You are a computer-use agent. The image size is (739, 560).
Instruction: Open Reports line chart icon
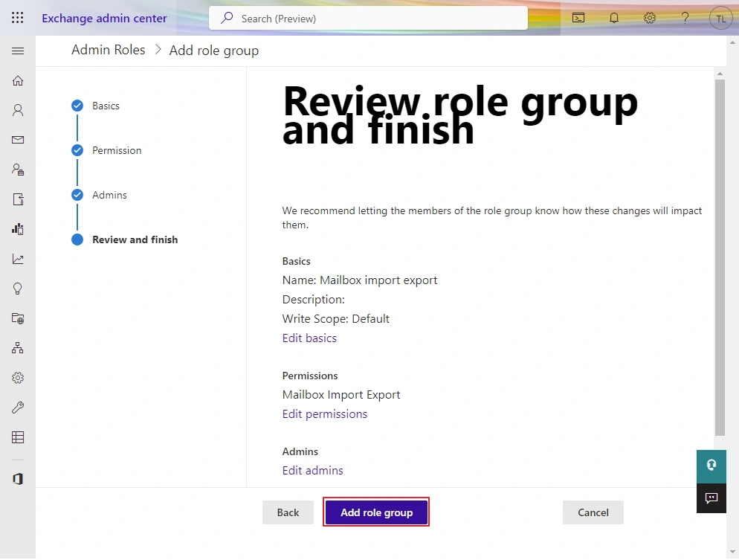click(x=17, y=259)
